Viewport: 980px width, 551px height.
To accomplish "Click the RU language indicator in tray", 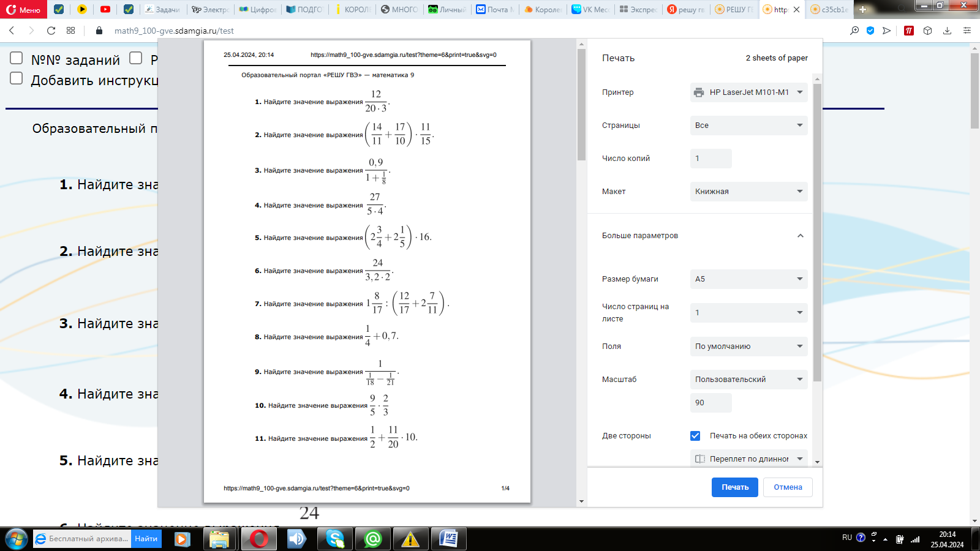I will (847, 538).
